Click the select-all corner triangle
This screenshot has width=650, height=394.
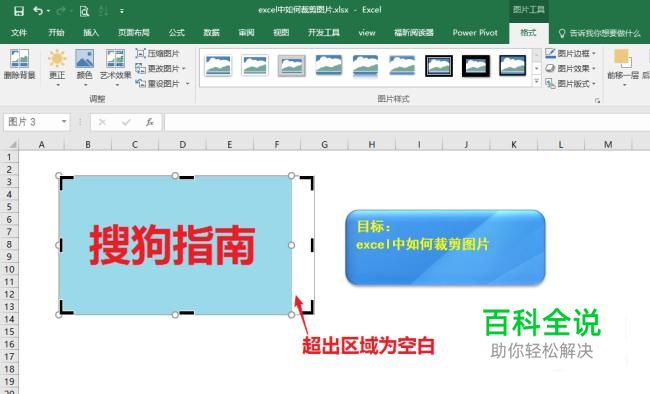[12, 144]
